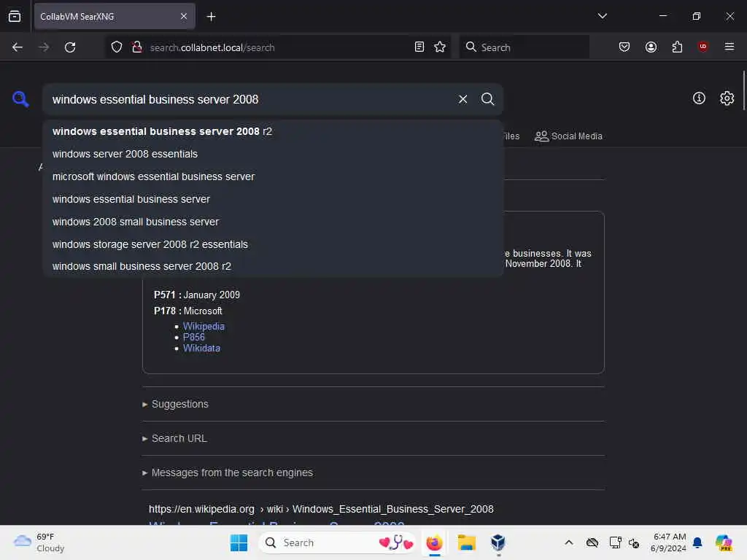The height and width of the screenshot is (560, 747).
Task: Toggle Firefox reader view
Action: click(419, 47)
